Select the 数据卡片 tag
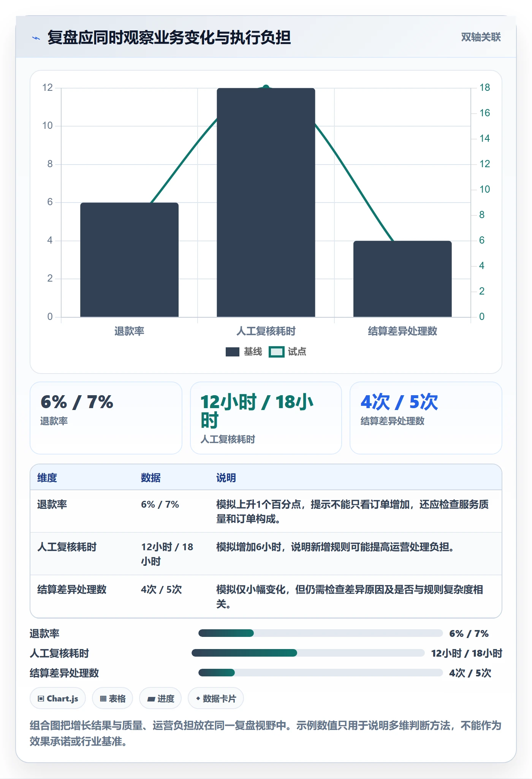Screen dimensions: 532x779 216,698
